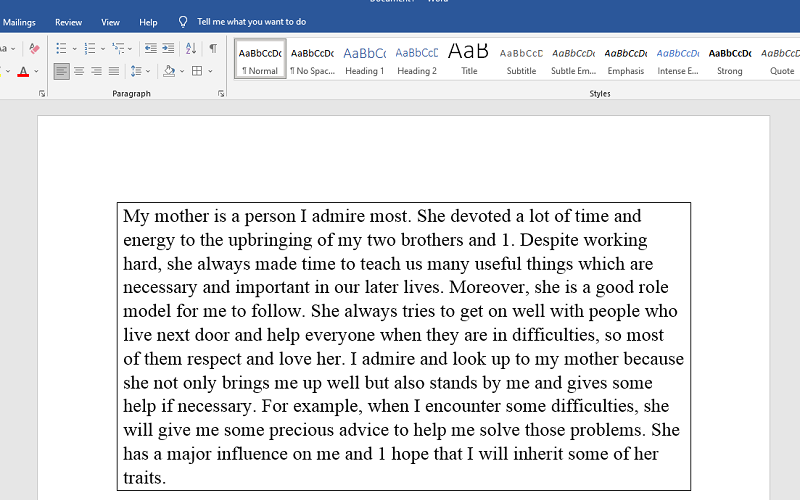Expand the borders dropdown arrow
800x500 pixels.
[x=209, y=71]
